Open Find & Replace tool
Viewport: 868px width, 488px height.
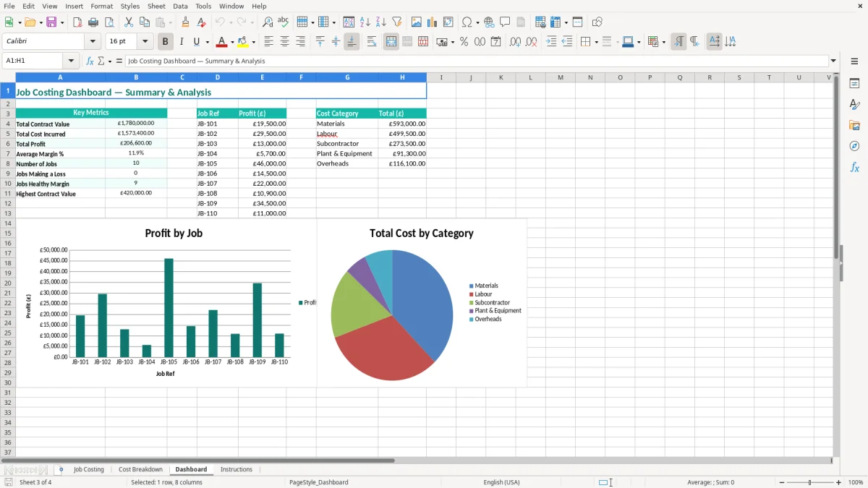268,22
